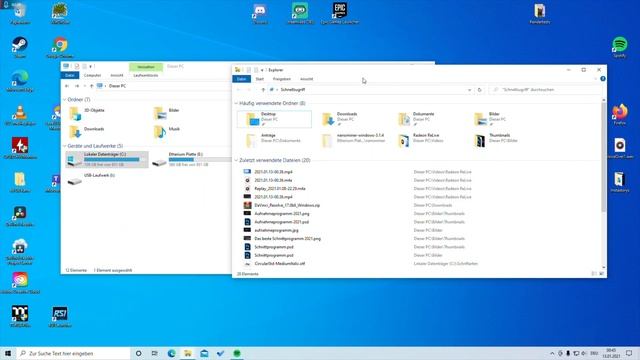
Task: Click taskbar search box
Action: point(73,353)
